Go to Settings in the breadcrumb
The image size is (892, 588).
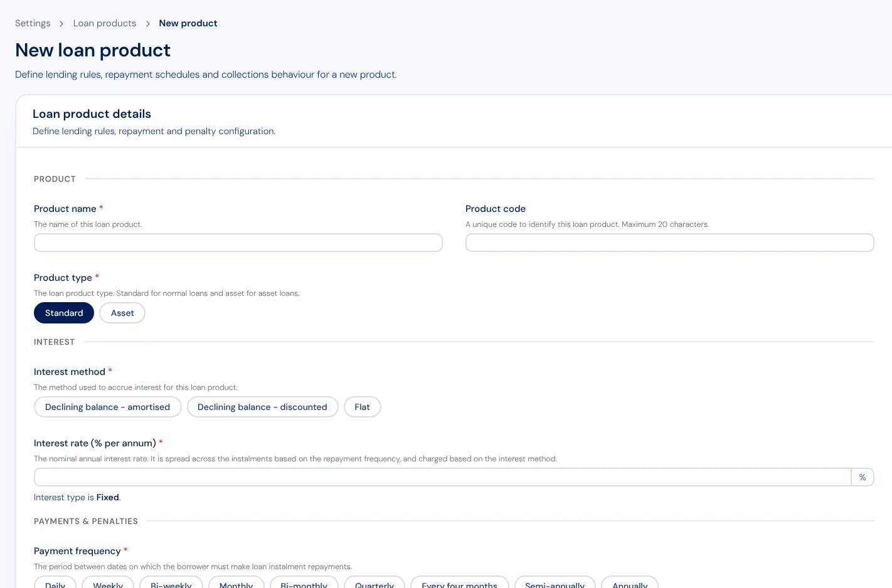[x=33, y=23]
